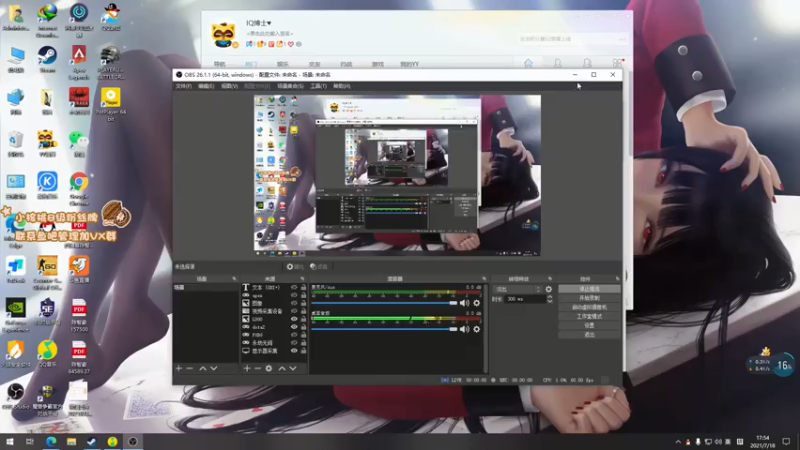The height and width of the screenshot is (450, 800).
Task: Remove the selected source with the minus icon
Action: [258, 368]
